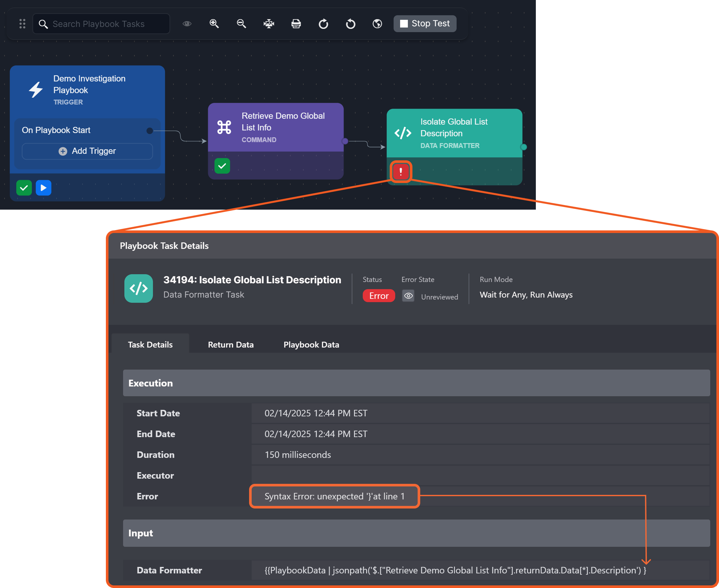Click the Add Trigger button
Screen dimensions: 719x588
[x=87, y=151]
